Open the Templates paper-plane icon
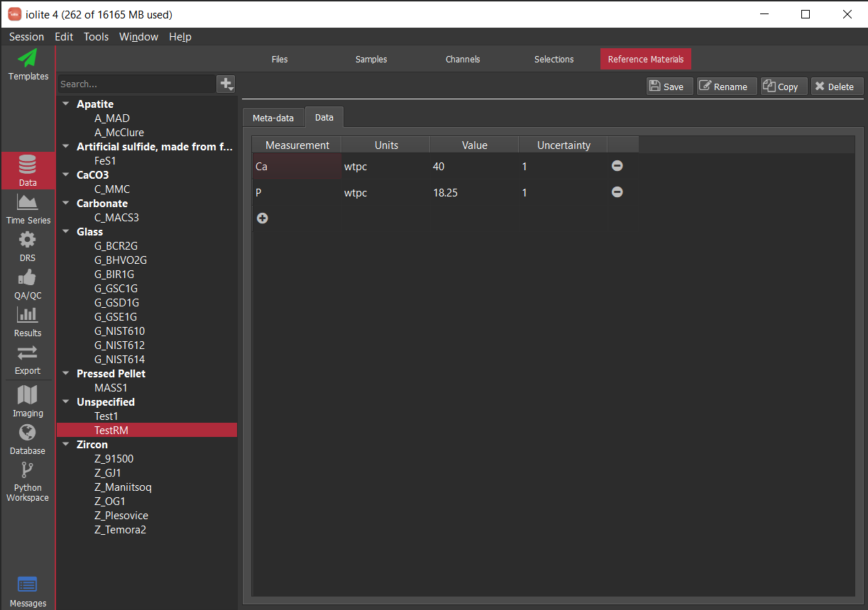The image size is (868, 610). point(28,58)
